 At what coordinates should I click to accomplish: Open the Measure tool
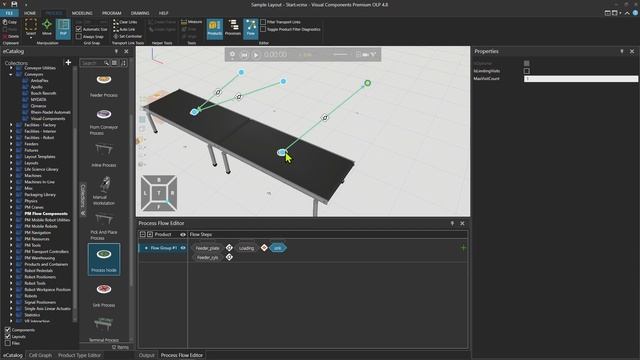(191, 22)
